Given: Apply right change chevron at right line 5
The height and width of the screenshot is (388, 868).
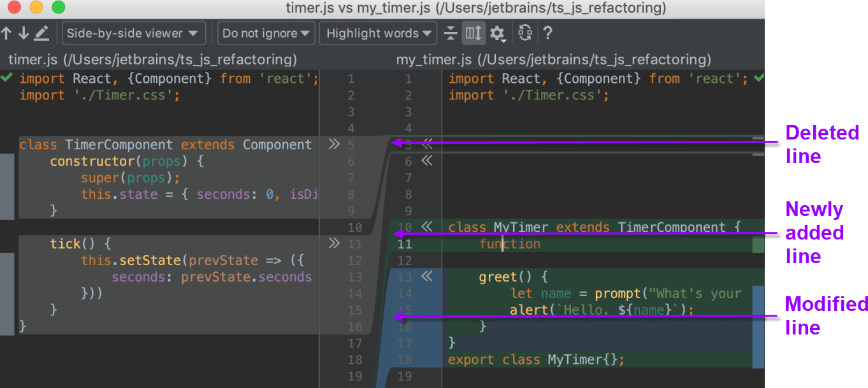Looking at the screenshot, I should 427,145.
